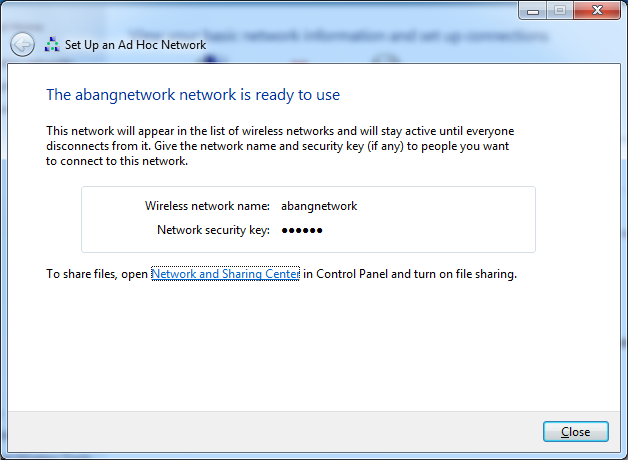Close the wizard using the red X
Screen dimensions: 628x460
(597, 11)
